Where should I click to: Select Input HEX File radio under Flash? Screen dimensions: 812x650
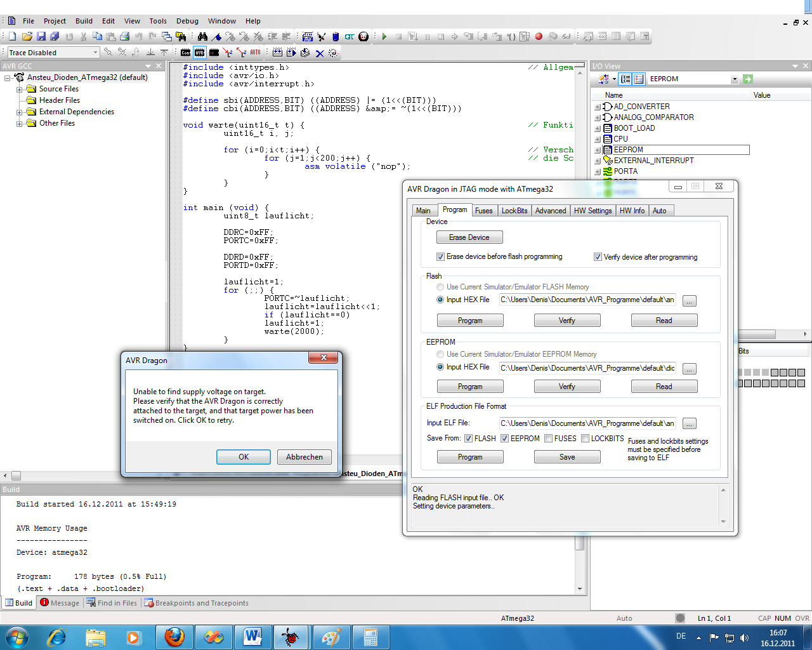(x=440, y=300)
